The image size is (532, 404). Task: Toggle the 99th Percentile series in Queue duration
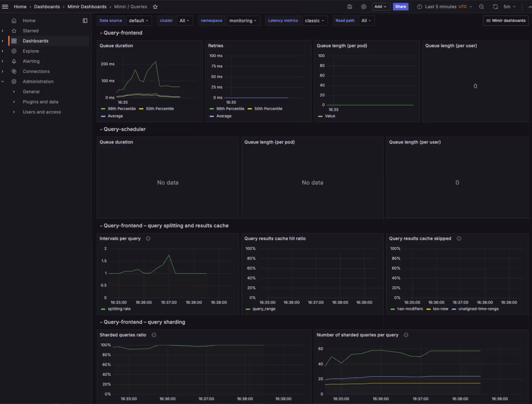[x=122, y=109]
